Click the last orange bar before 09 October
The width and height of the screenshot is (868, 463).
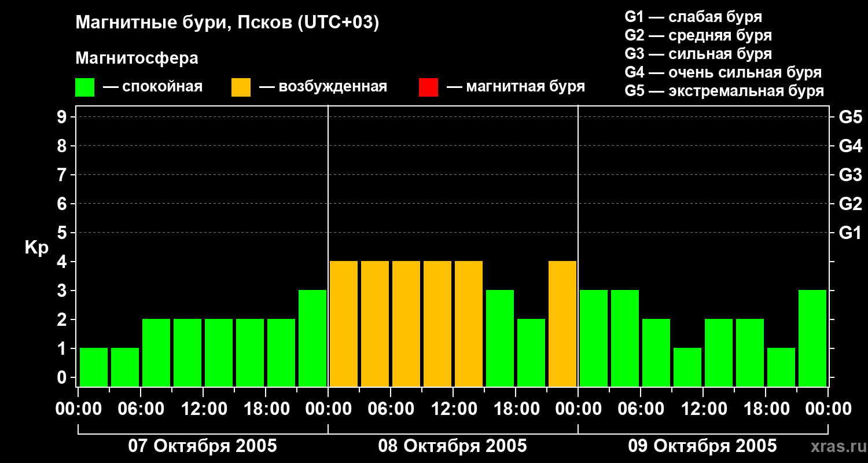tap(562, 324)
